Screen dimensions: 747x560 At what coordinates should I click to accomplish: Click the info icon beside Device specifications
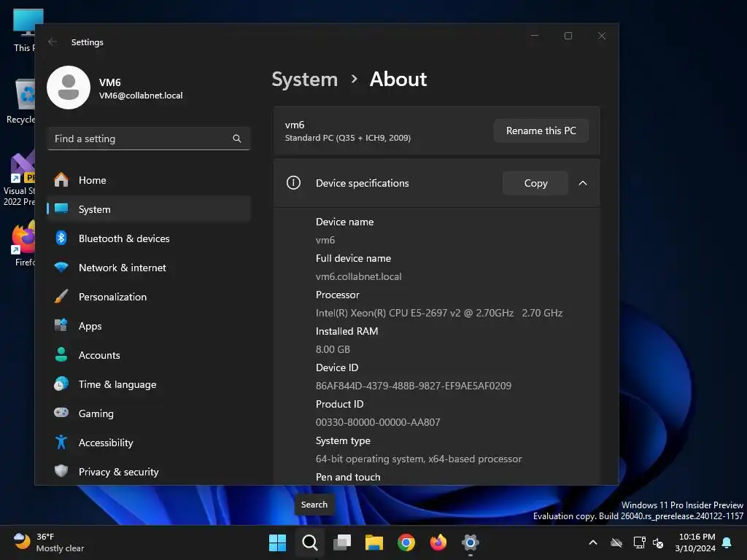coord(293,182)
